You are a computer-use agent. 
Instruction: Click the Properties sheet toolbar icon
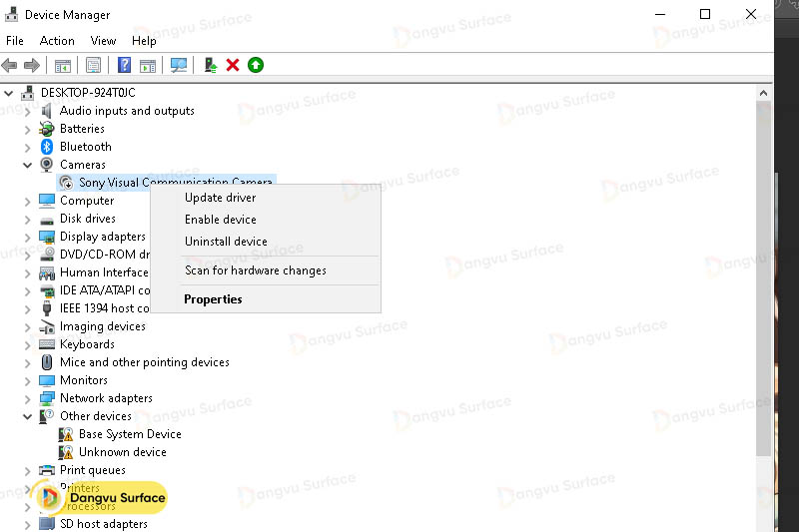coord(93,65)
